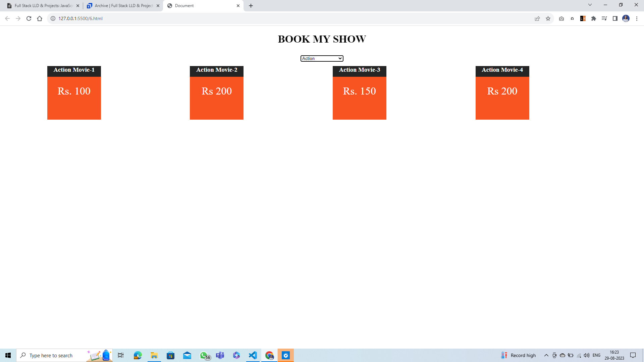Open network status in tray
The width and height of the screenshot is (644, 362).
579,355
